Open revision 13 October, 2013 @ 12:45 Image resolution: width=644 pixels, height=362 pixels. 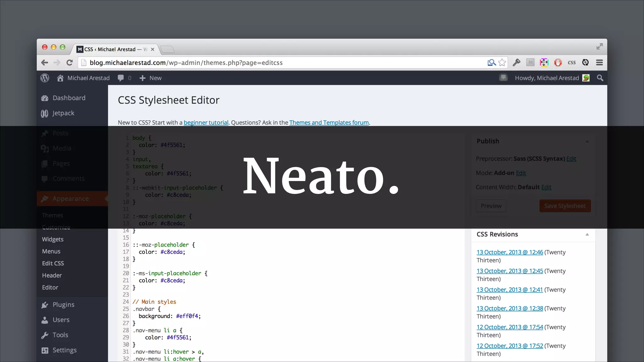(510, 271)
